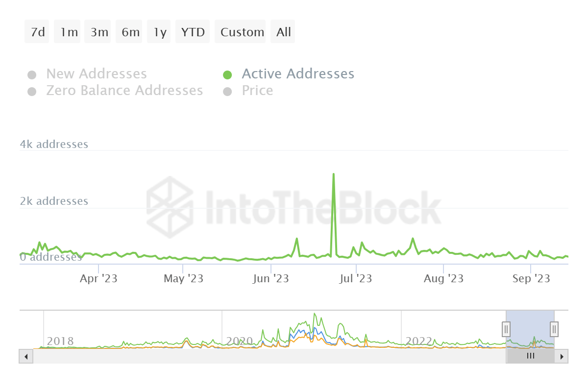Hide the Active Addresses series
588x392 pixels.
pyautogui.click(x=298, y=73)
